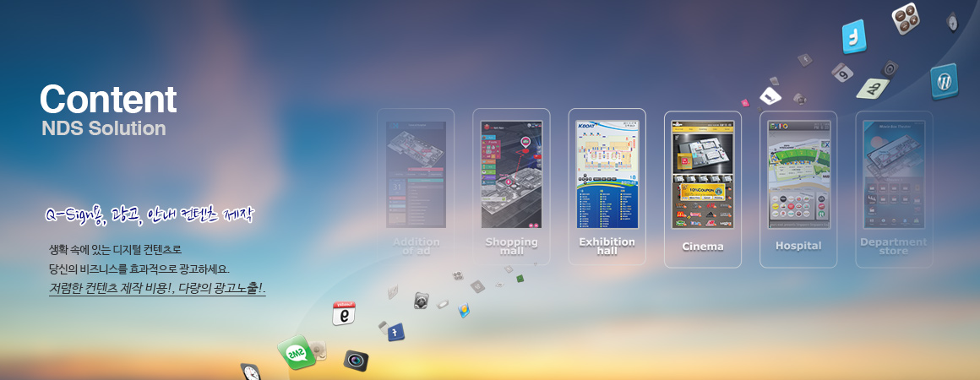Select the faded Department store card

[894, 188]
